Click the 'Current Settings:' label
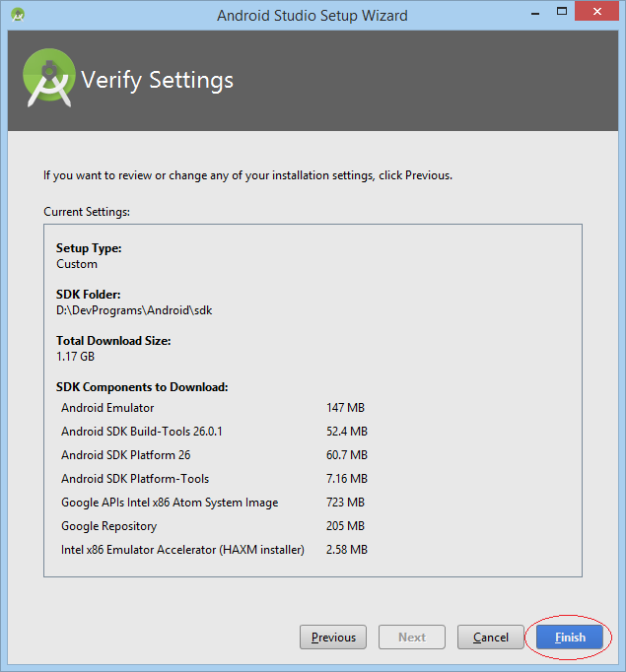 tap(87, 212)
